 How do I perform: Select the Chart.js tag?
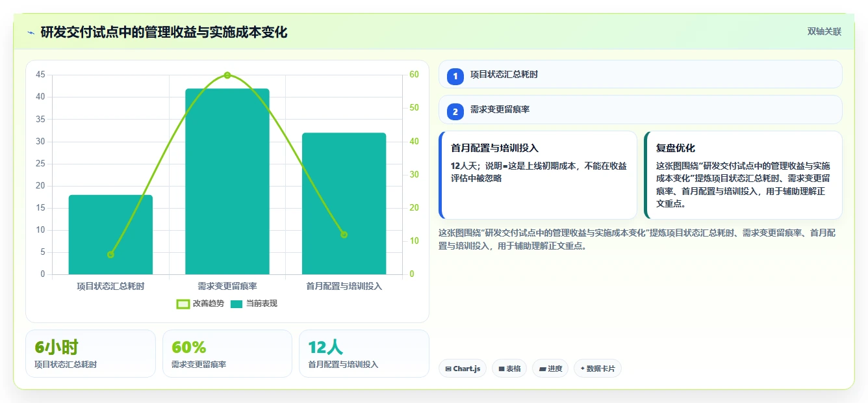click(463, 369)
